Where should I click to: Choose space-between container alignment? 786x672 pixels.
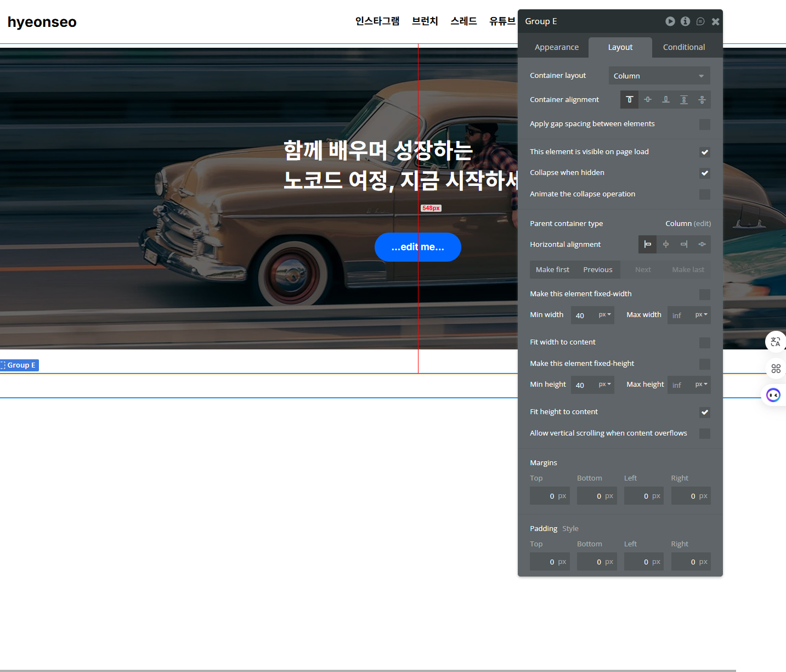(684, 100)
